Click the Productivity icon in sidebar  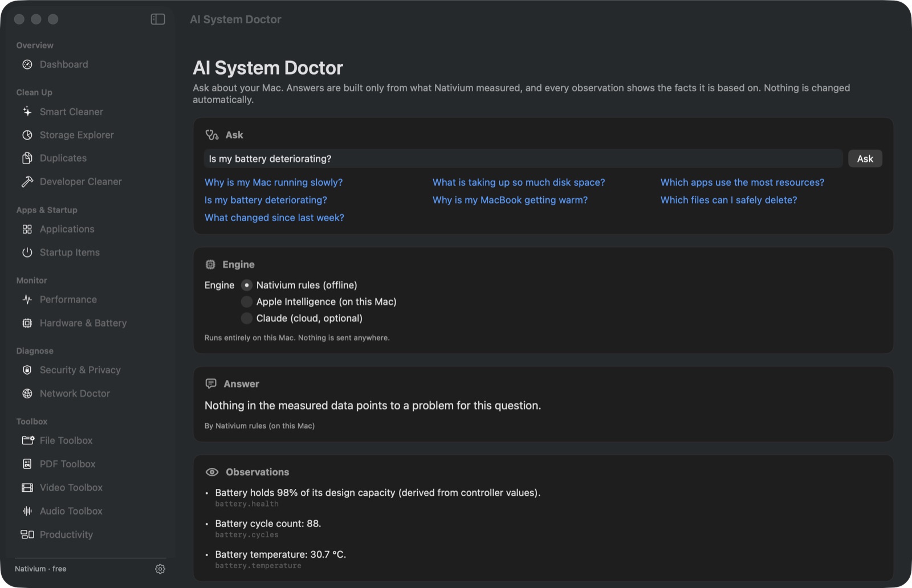pyautogui.click(x=27, y=534)
